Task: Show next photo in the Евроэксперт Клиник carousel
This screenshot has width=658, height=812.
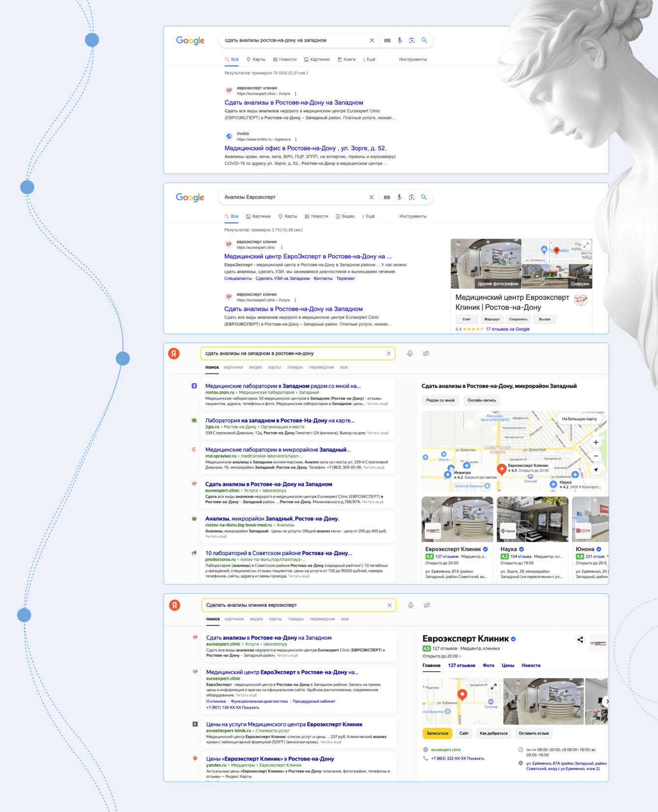Action: (606, 702)
